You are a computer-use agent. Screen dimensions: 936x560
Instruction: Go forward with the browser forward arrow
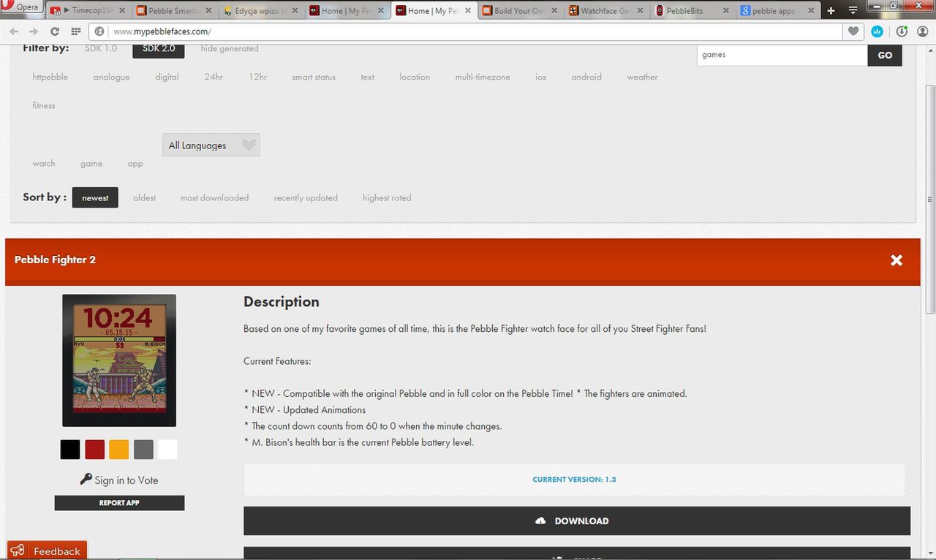click(34, 31)
